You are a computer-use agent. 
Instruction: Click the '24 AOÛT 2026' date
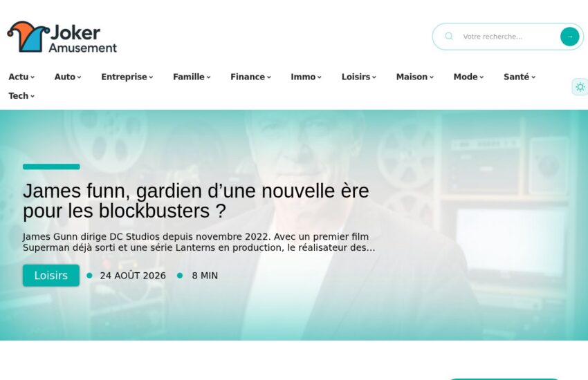[x=133, y=276]
